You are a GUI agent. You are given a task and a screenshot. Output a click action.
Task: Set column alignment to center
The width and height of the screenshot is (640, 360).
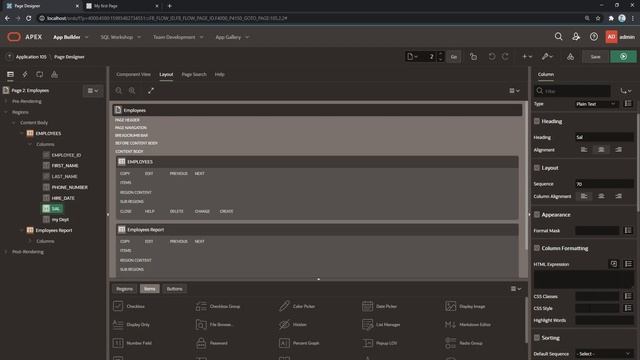[601, 196]
